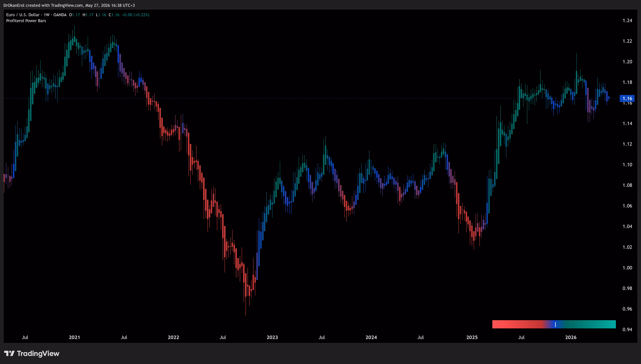This screenshot has width=641, height=364.
Task: Click the 1.00 price axis label
Action: pyautogui.click(x=627, y=268)
